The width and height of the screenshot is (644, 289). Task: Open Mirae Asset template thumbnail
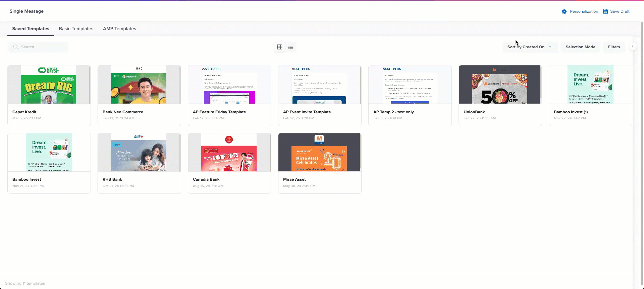pyautogui.click(x=320, y=152)
